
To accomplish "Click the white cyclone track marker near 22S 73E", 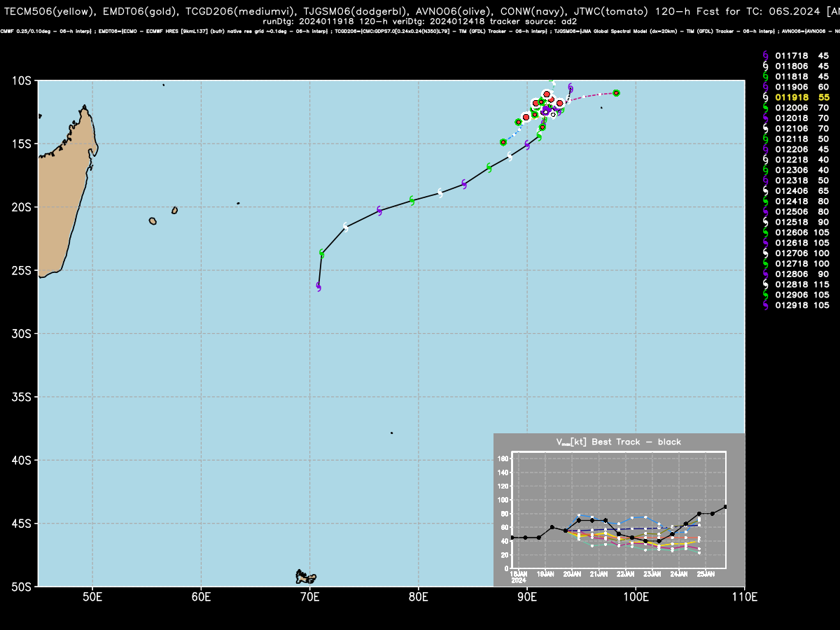I will tap(346, 227).
